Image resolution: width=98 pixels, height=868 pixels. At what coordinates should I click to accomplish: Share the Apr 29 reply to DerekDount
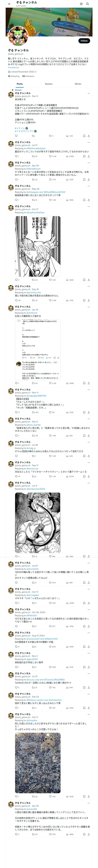tap(89, 180)
